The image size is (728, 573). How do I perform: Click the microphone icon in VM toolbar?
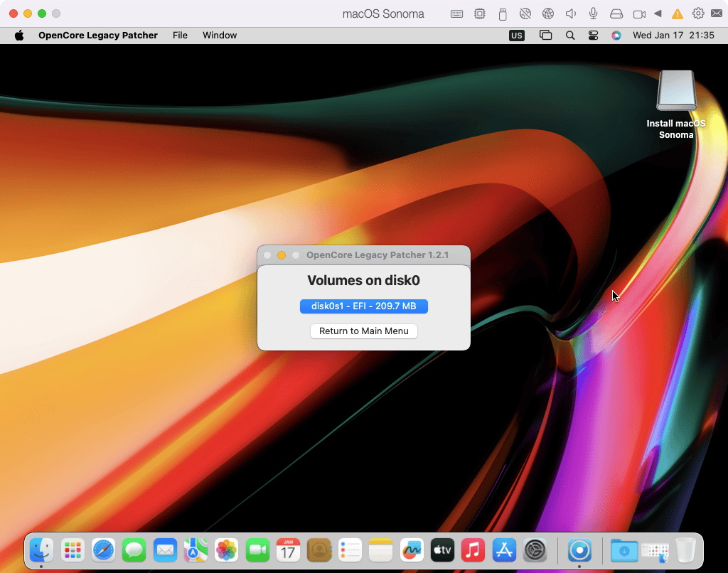593,14
